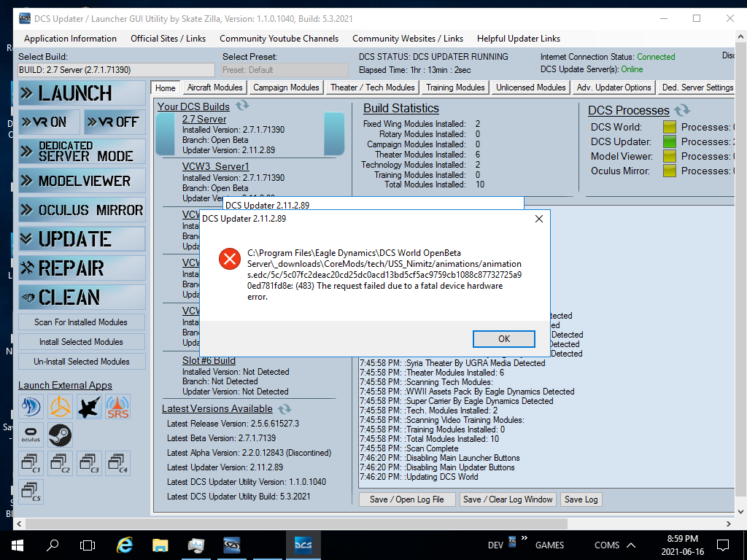Screen dimensions: 747x560
Task: Refresh the DCS Processes panel
Action: [x=682, y=110]
